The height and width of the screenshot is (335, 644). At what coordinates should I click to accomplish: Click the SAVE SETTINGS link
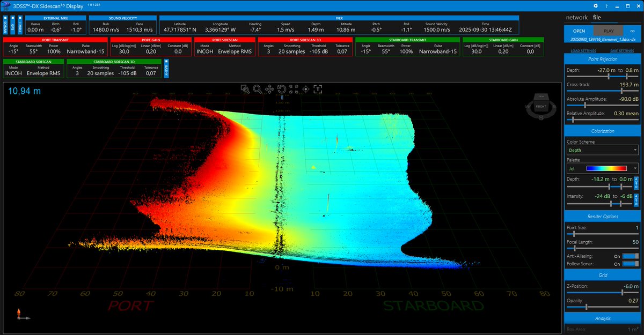tap(621, 50)
